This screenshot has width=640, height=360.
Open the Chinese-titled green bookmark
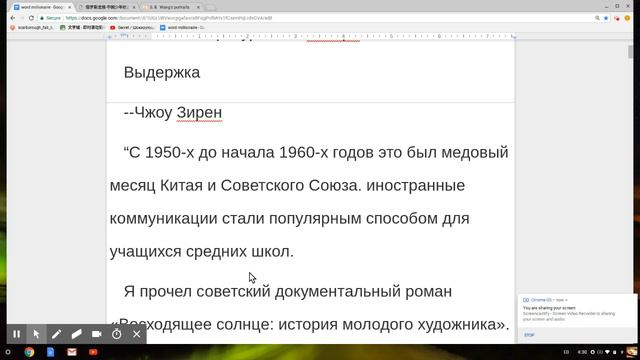(x=82, y=27)
